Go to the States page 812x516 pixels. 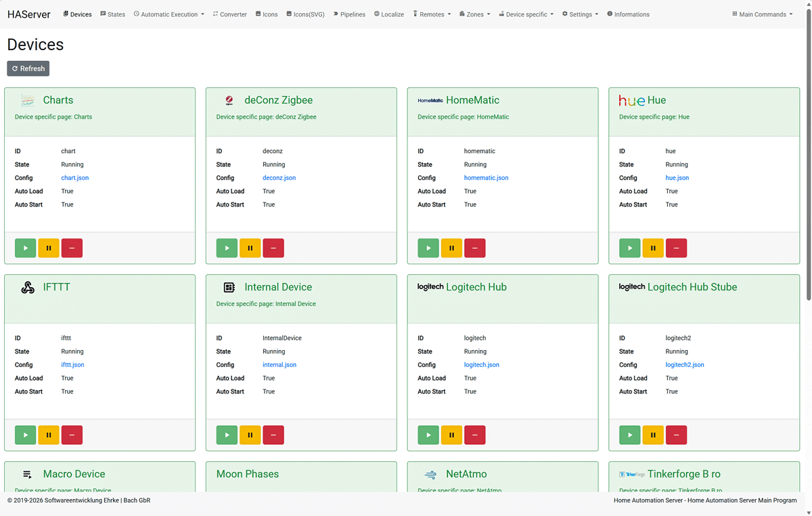(x=112, y=14)
